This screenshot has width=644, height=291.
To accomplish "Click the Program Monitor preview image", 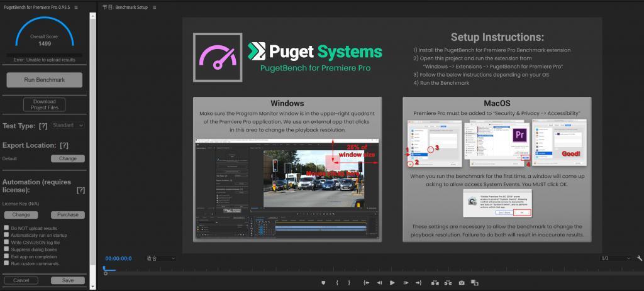I will click(392, 135).
